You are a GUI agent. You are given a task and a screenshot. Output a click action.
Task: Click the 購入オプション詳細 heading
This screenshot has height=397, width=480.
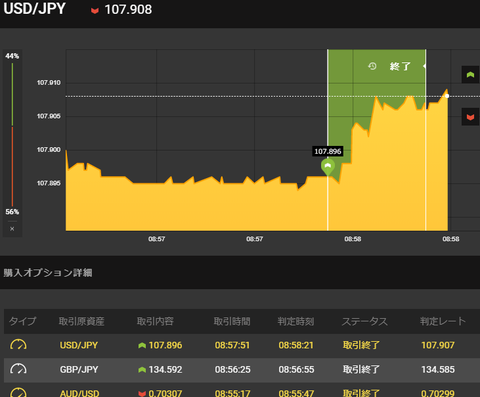tap(48, 273)
